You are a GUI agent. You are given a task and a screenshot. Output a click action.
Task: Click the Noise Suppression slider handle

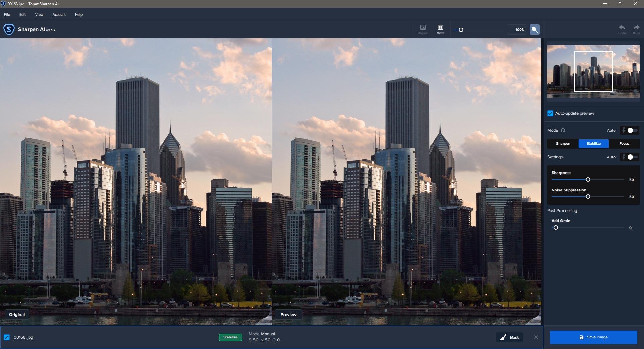tap(588, 197)
